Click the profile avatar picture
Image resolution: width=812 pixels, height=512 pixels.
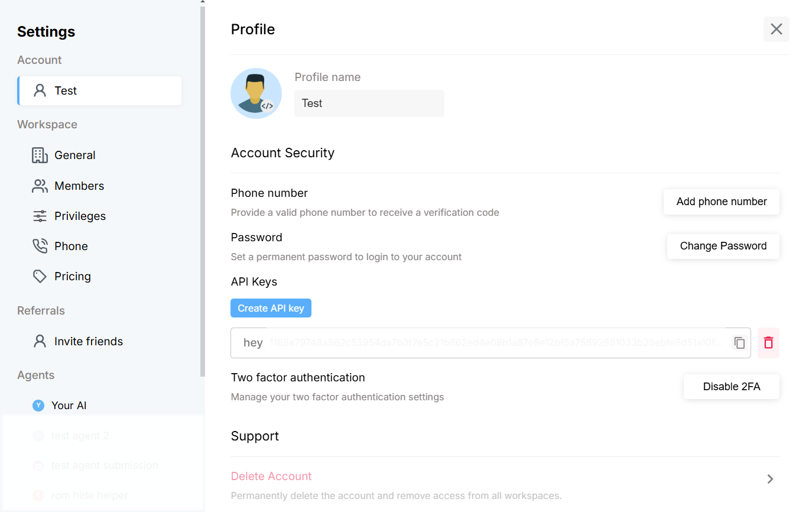pos(256,93)
